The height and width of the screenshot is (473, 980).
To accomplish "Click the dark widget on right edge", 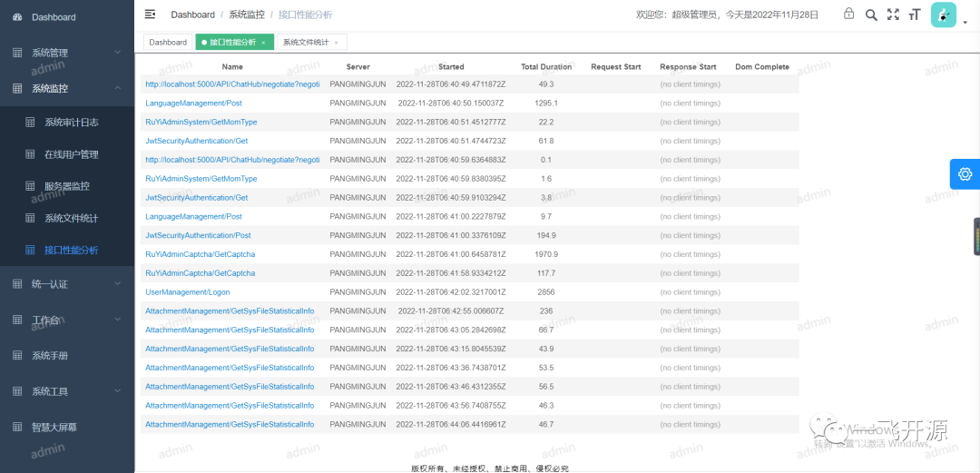I will pos(976,236).
